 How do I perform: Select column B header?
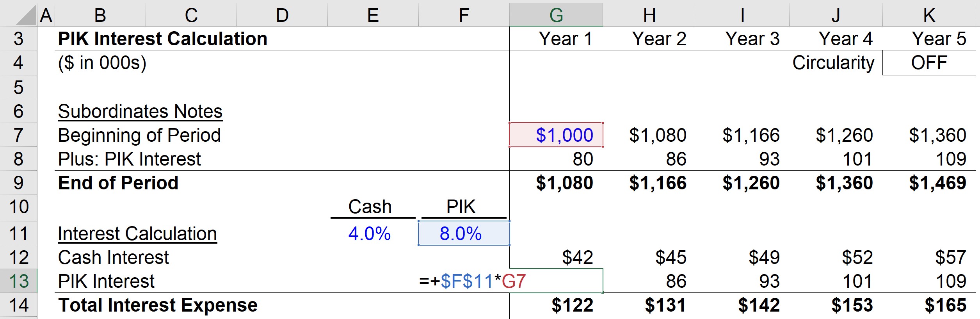point(100,15)
